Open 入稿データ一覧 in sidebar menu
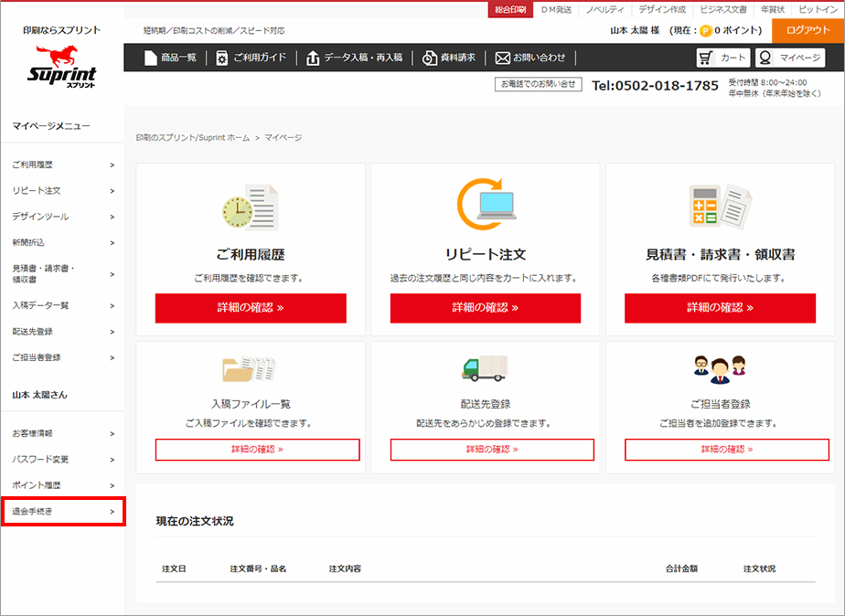845x616 pixels. click(x=62, y=305)
